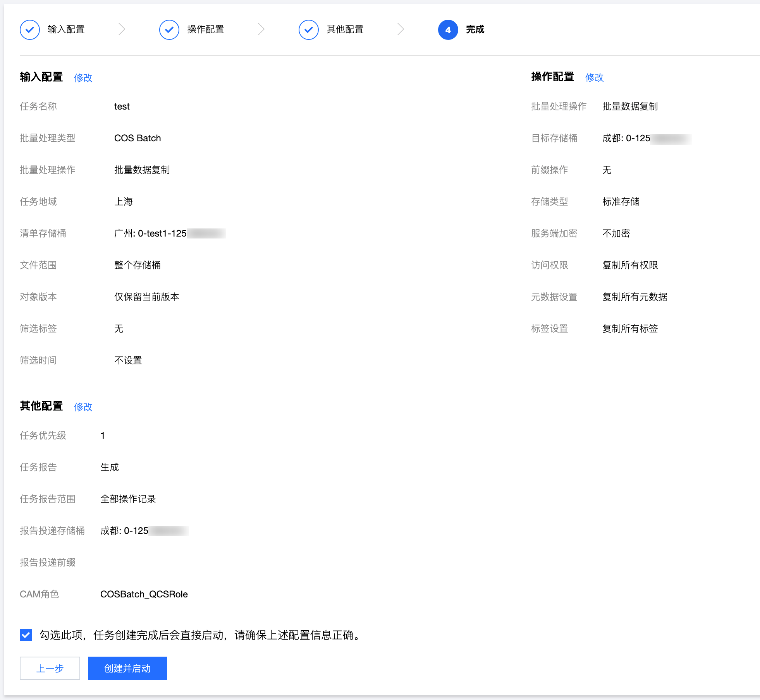Select the 输入配置 step label
The height and width of the screenshot is (700, 760).
point(66,29)
